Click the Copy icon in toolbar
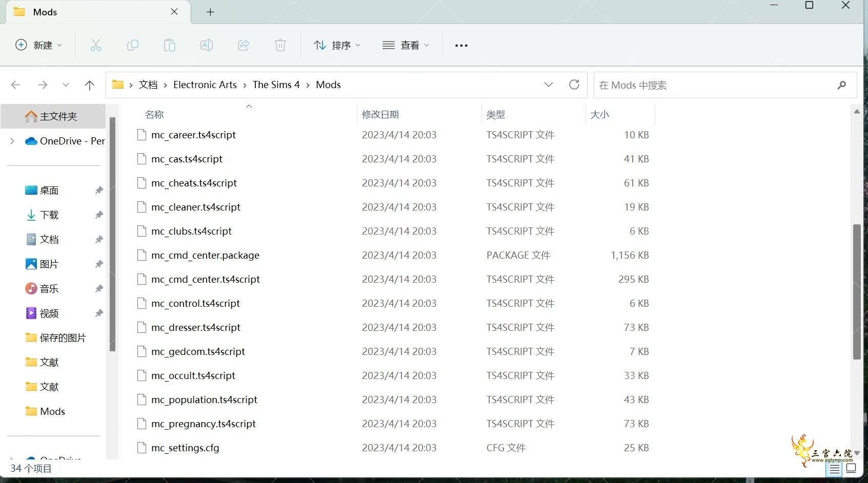 click(x=133, y=45)
